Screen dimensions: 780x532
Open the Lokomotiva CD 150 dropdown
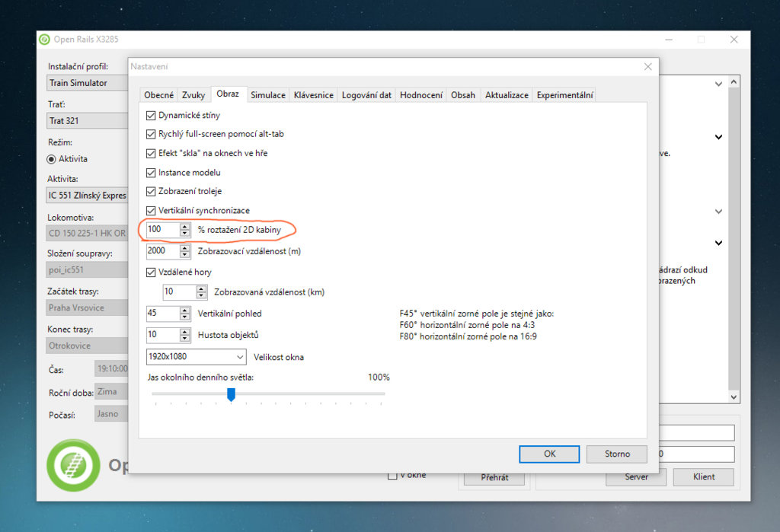pos(87,233)
